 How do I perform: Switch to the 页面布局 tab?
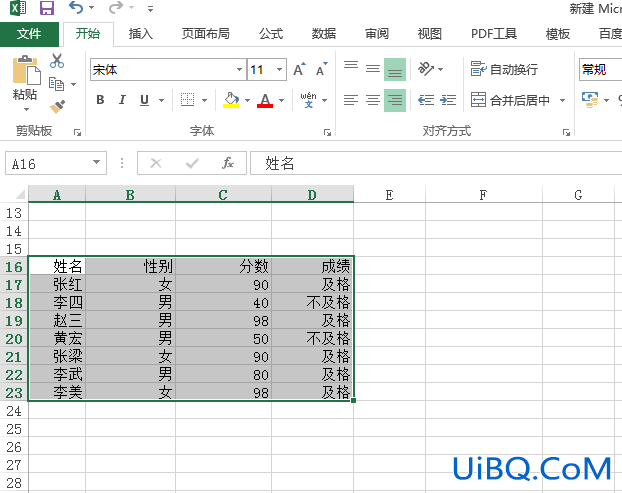click(x=205, y=34)
